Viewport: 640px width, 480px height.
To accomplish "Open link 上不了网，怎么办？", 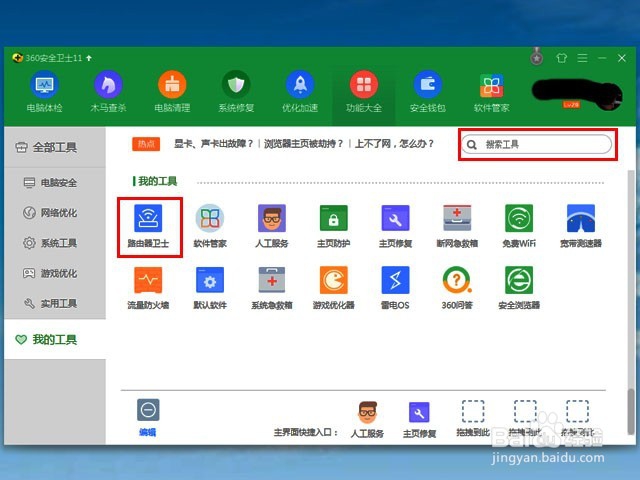I will (394, 144).
